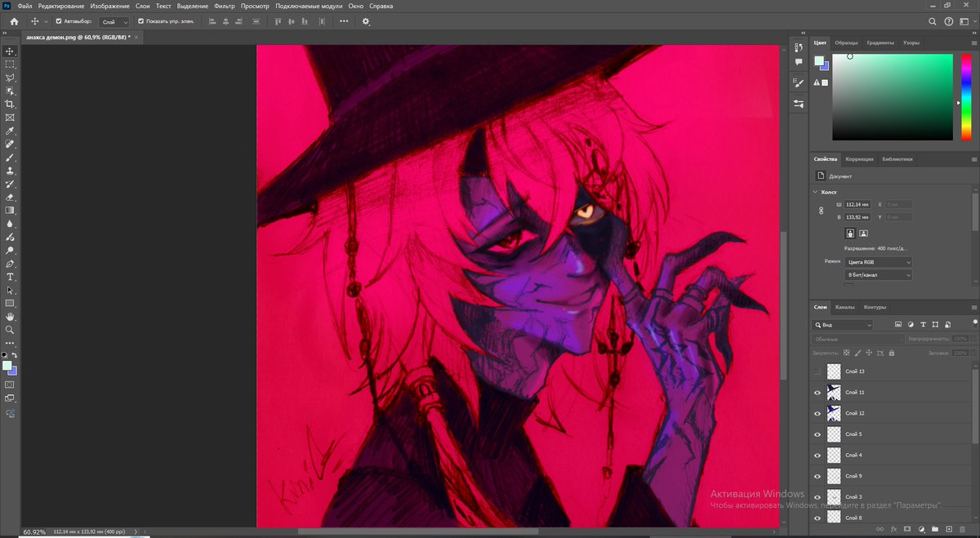Screen dimensions: 980x538
Task: Lock image pixels brush icon
Action: click(858, 353)
